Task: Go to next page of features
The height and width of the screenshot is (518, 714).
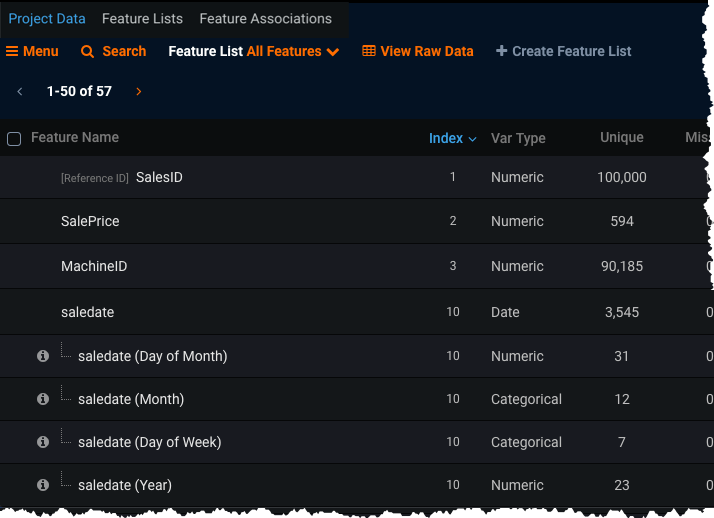Action: pyautogui.click(x=138, y=92)
